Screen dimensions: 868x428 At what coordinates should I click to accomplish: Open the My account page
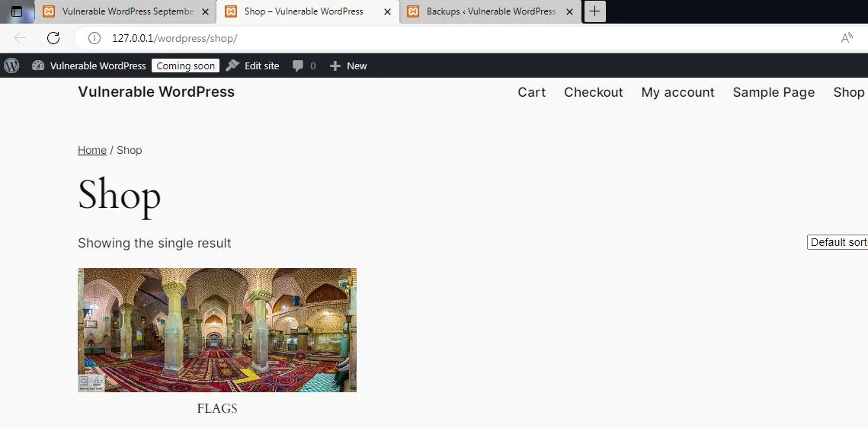pyautogui.click(x=677, y=92)
